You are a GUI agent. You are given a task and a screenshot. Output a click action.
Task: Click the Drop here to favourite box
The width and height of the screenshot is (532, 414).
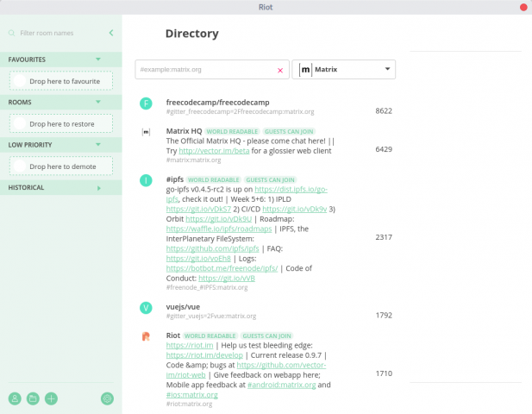61,81
